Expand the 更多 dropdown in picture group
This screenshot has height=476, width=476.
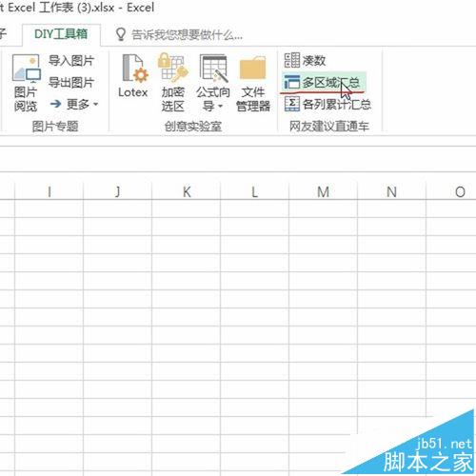tap(74, 104)
